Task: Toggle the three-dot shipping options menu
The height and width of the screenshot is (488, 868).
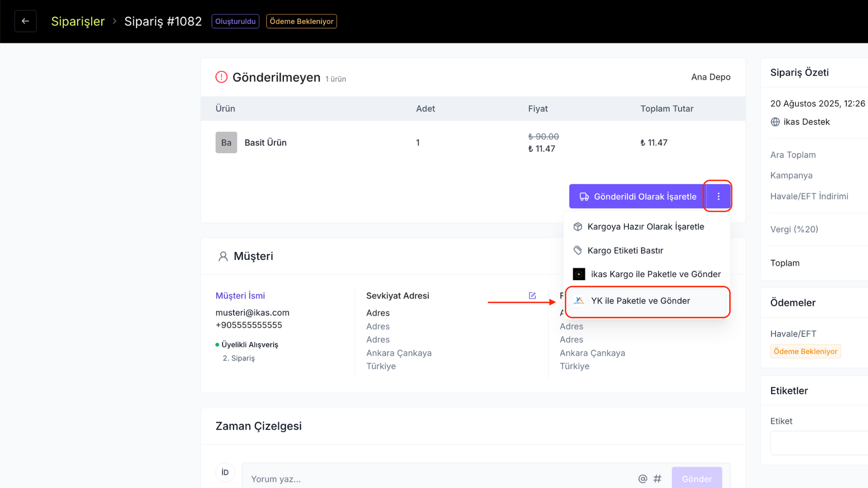Action: click(x=718, y=196)
